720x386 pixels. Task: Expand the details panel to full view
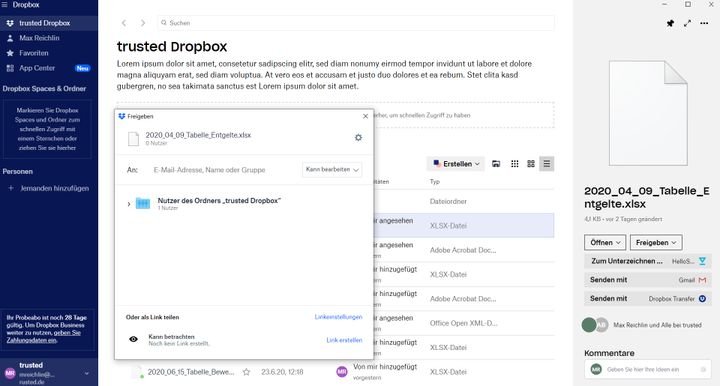(x=687, y=23)
